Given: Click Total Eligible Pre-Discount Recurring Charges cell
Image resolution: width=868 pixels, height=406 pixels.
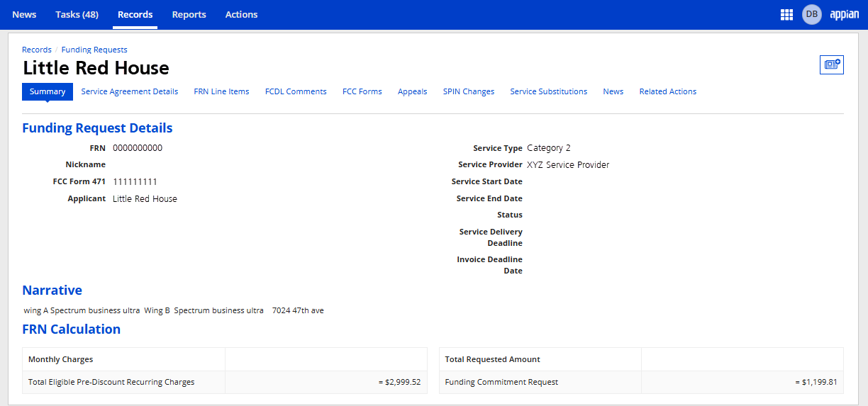Looking at the screenshot, I should click(x=123, y=383).
